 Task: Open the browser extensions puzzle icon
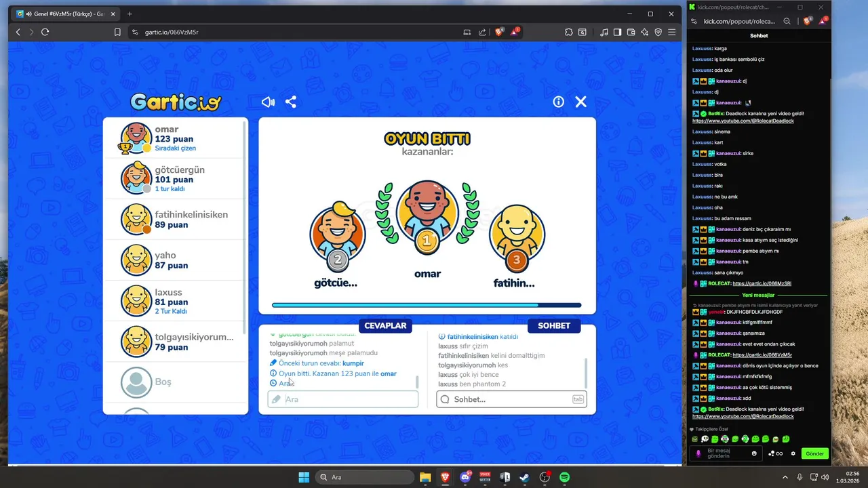568,32
